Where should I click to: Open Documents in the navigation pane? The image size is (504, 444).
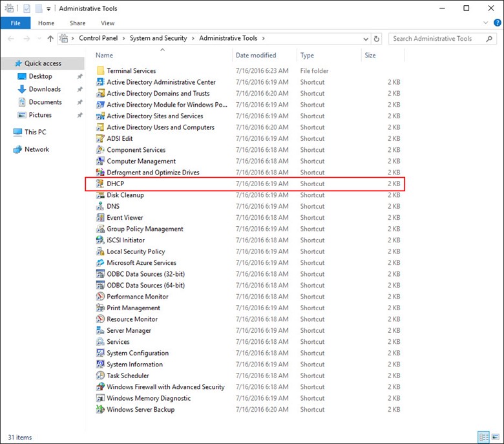click(45, 102)
